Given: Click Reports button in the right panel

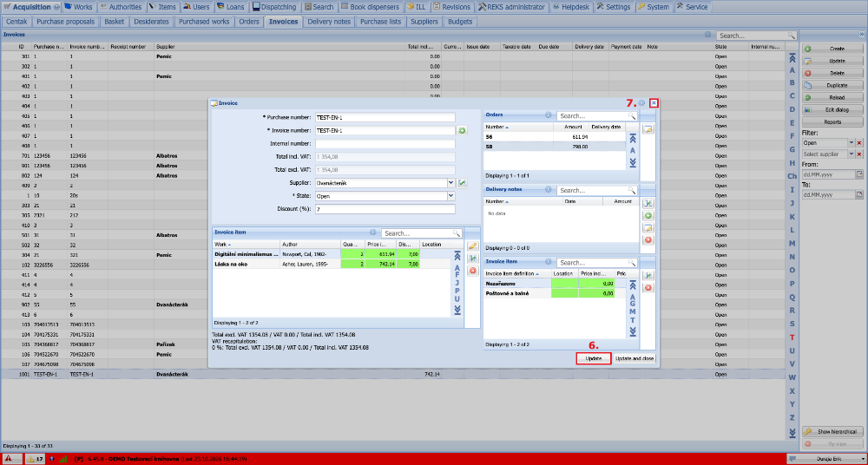Looking at the screenshot, I should [832, 121].
